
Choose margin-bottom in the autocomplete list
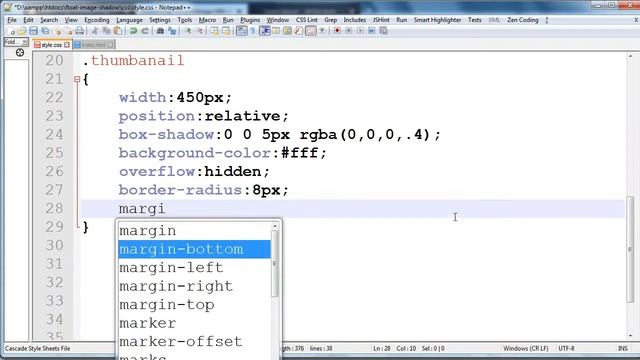(x=194, y=249)
